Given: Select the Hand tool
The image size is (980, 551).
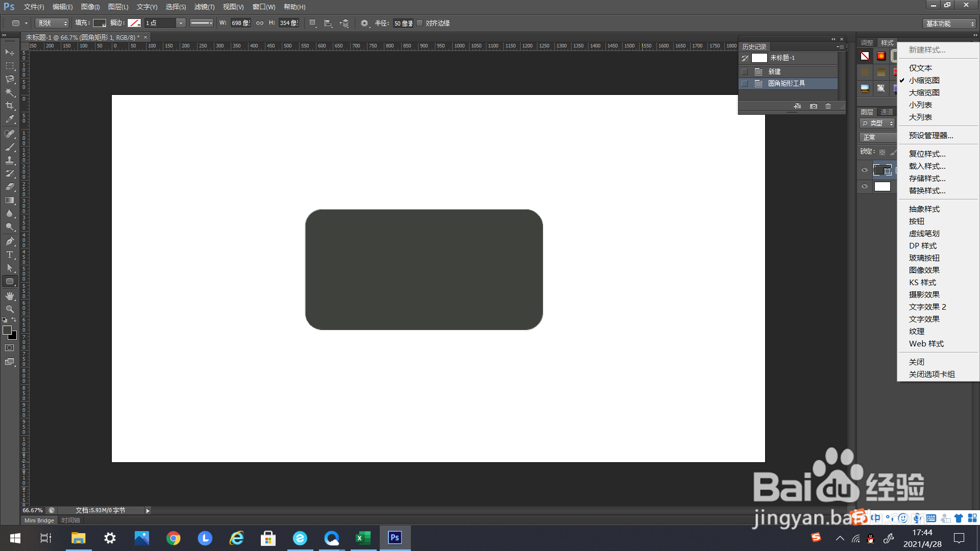Looking at the screenshot, I should point(10,296).
